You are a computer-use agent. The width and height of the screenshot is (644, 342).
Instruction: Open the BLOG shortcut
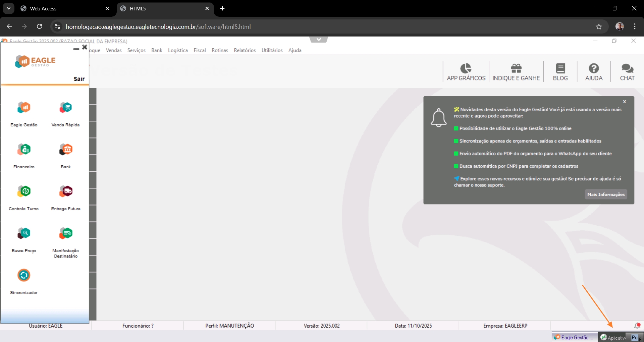click(560, 72)
